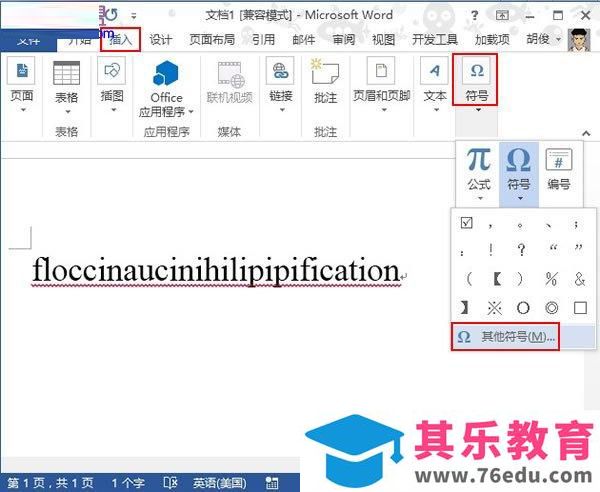Insert the question mark symbol
Screen dimensions: 600x492
tap(521, 250)
